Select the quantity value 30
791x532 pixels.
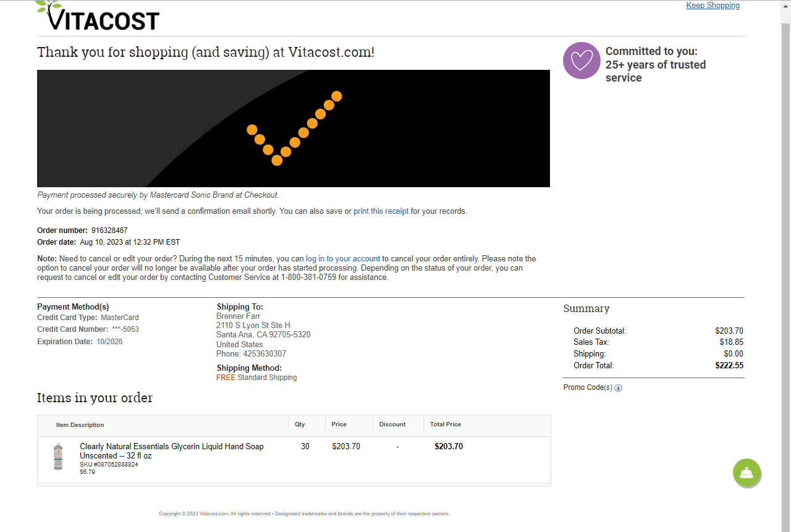(305, 446)
